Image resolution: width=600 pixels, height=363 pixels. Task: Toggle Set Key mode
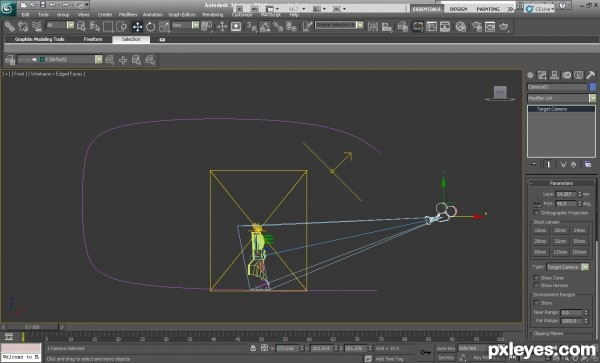[x=446, y=358]
